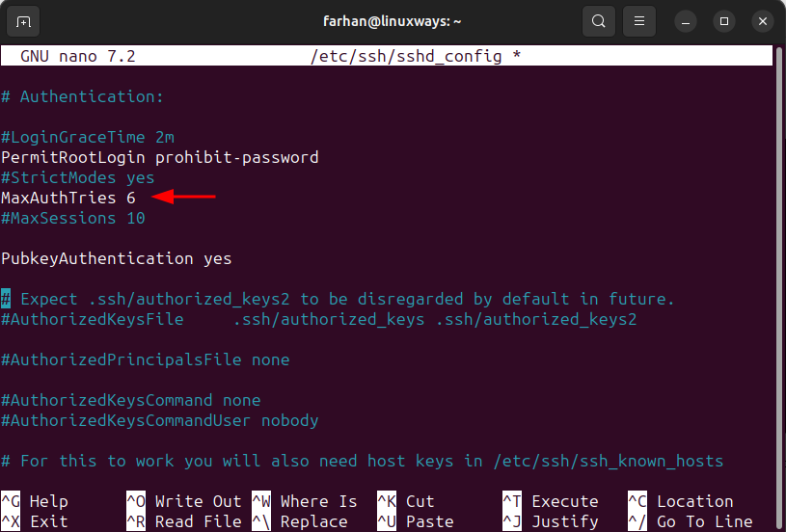Screen dimensions: 786x532
Task: Minimize the terminal window
Action: click(686, 21)
